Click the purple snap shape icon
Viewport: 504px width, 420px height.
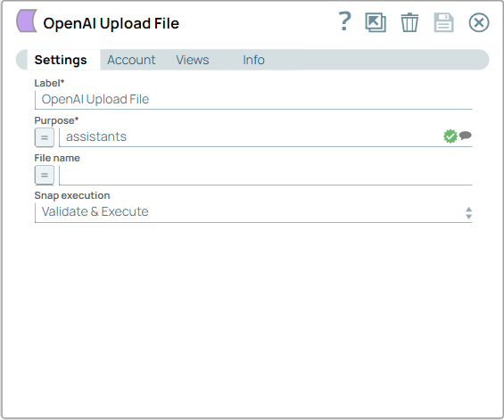(27, 21)
